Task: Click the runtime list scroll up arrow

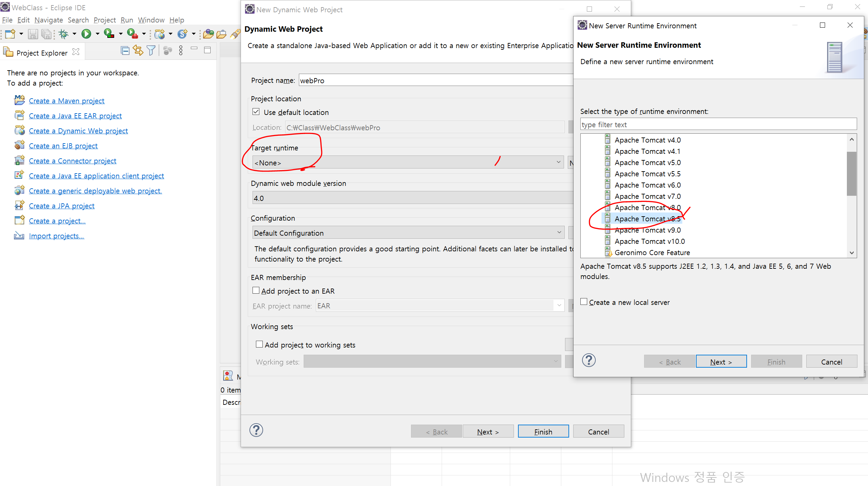Action: [x=852, y=139]
